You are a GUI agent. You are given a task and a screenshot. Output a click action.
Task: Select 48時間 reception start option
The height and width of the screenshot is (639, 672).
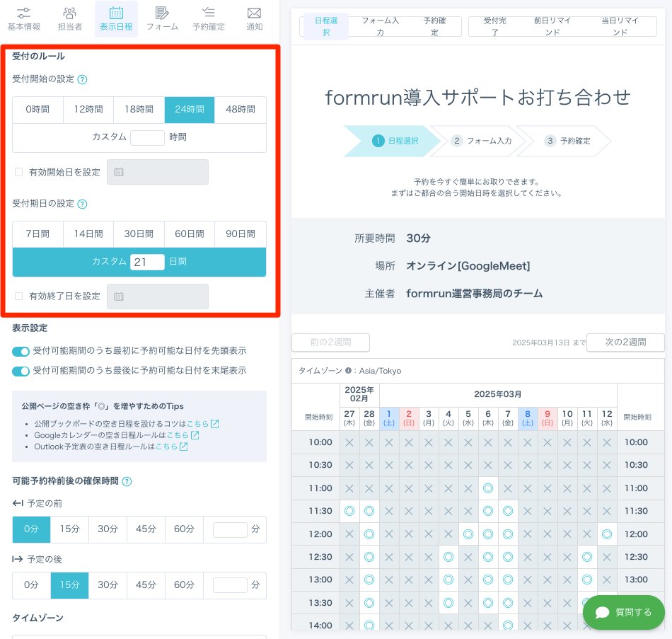[241, 110]
